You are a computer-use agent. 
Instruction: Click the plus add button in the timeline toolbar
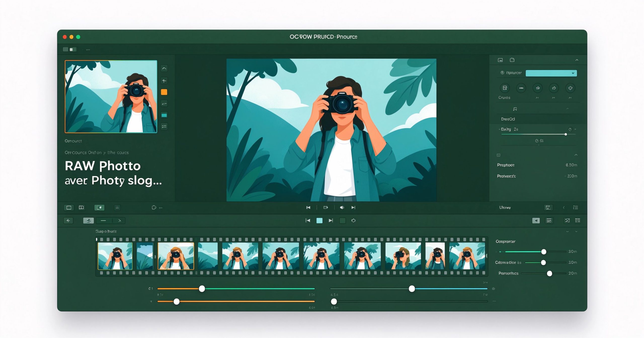[x=68, y=221]
